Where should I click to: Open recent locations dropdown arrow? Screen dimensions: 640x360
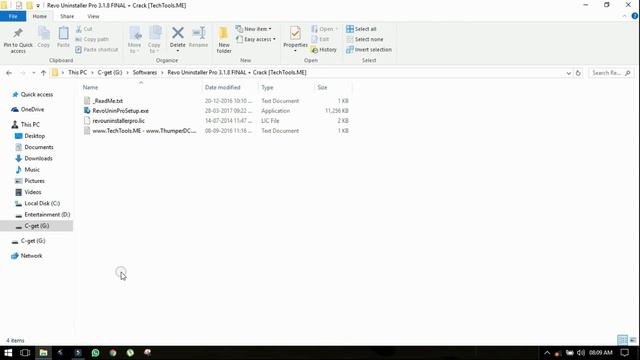tap(33, 73)
